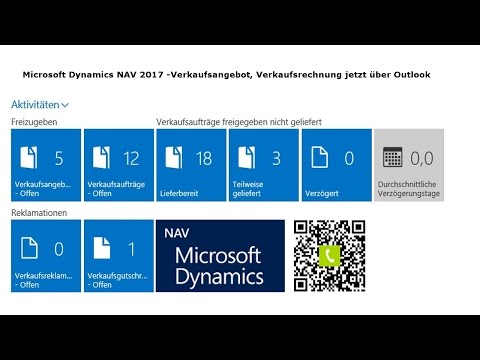Click page icon on Verkaufsreklamationen tile
This screenshot has width=480, height=360.
coord(29,248)
